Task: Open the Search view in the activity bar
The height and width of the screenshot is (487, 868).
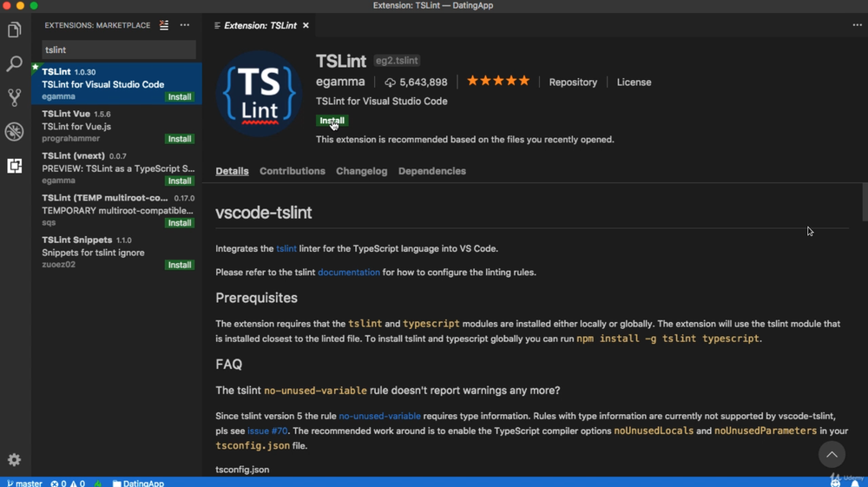Action: pyautogui.click(x=15, y=63)
